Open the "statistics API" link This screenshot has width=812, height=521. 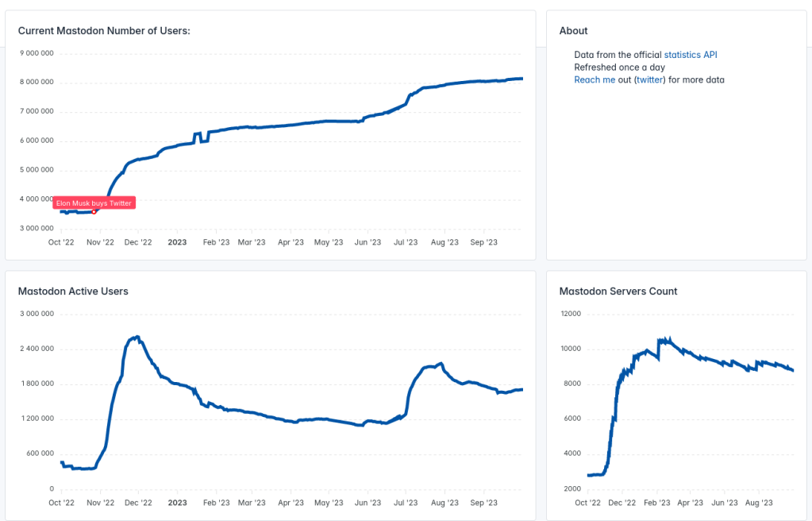(x=690, y=55)
